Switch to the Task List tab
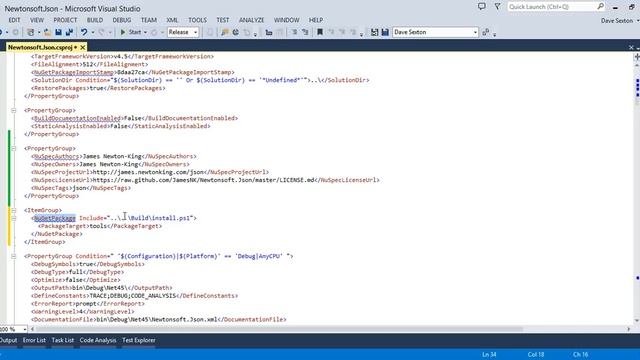The width and height of the screenshot is (640, 360). [x=63, y=340]
